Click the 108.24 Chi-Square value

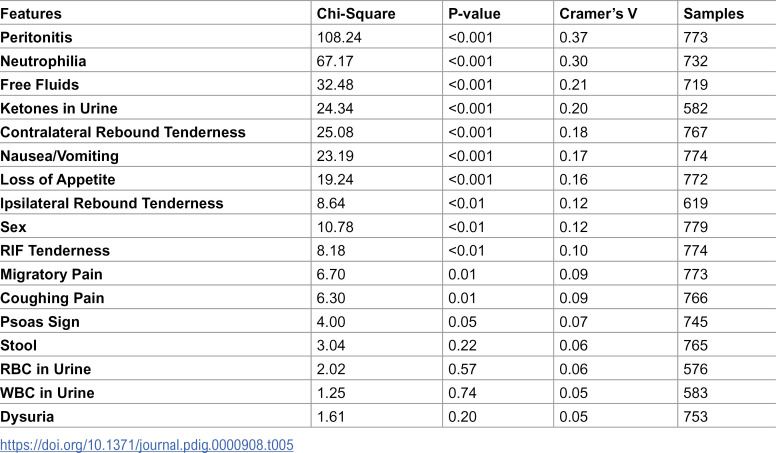point(339,37)
